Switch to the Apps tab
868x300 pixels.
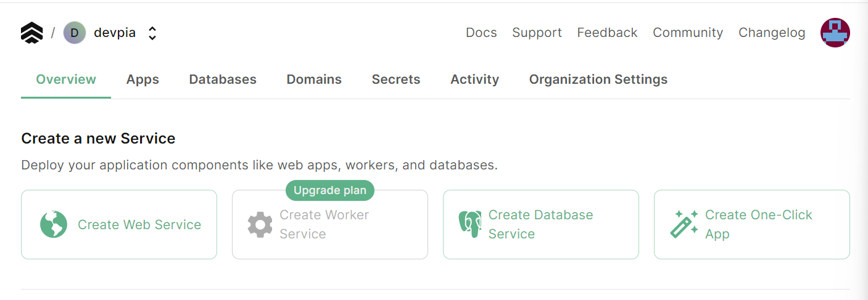click(143, 79)
